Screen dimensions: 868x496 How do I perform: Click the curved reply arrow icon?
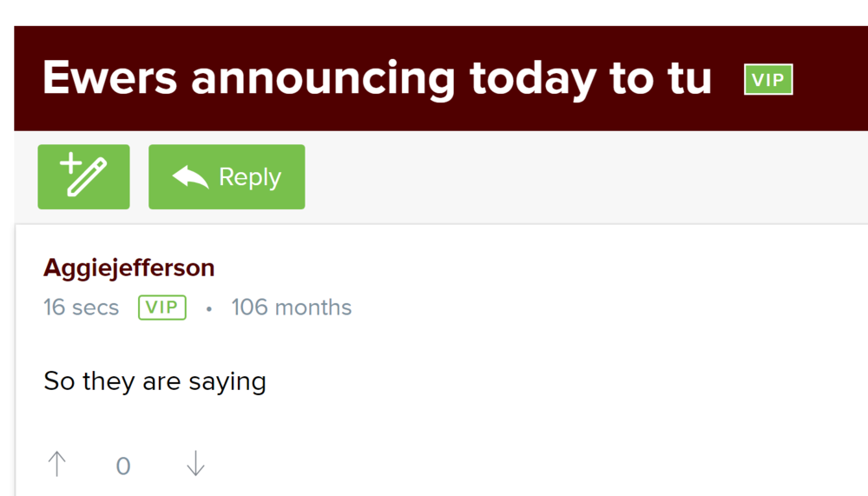click(190, 177)
